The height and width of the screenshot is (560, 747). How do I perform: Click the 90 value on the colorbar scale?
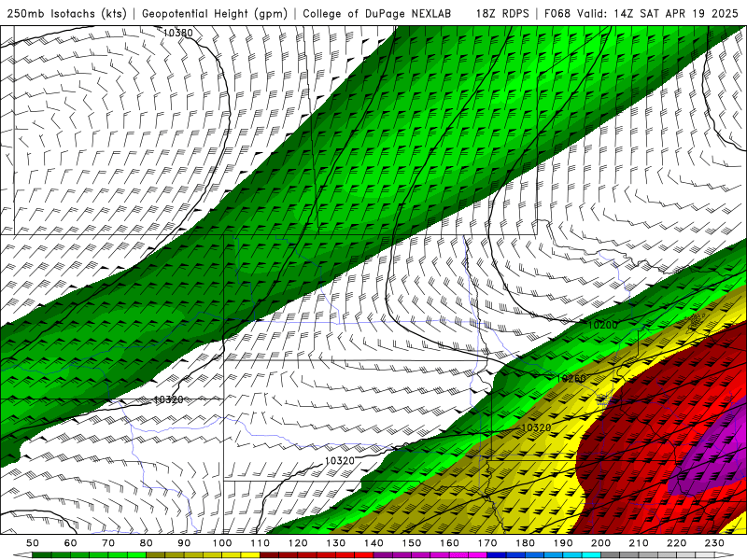(x=184, y=543)
